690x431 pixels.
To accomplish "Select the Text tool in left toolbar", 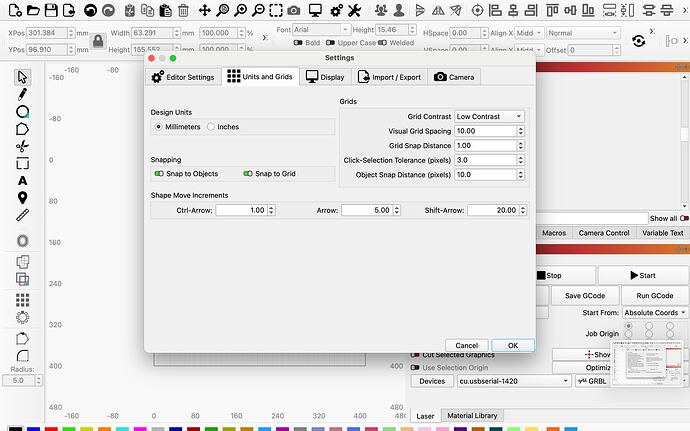I will click(22, 180).
